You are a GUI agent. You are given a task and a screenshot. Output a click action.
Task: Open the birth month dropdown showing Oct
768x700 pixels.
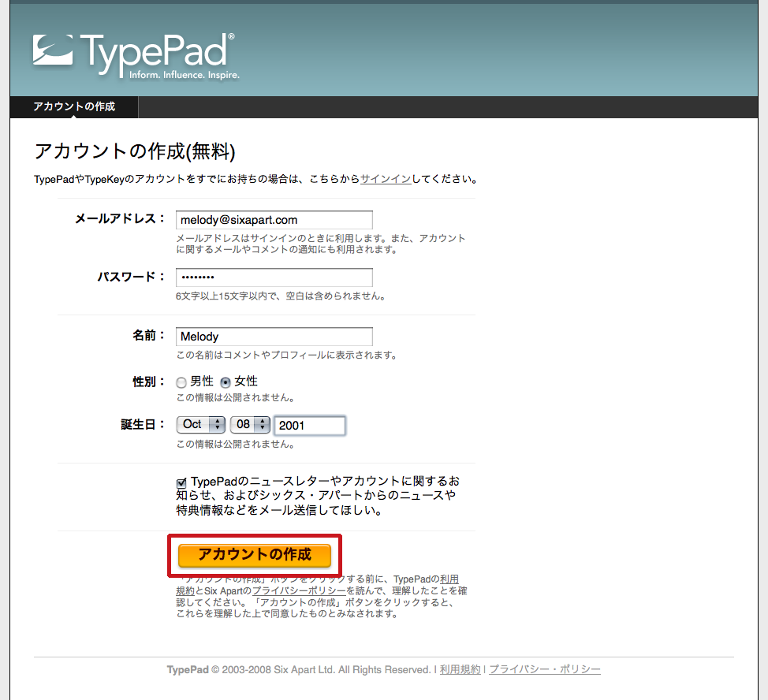tap(201, 424)
